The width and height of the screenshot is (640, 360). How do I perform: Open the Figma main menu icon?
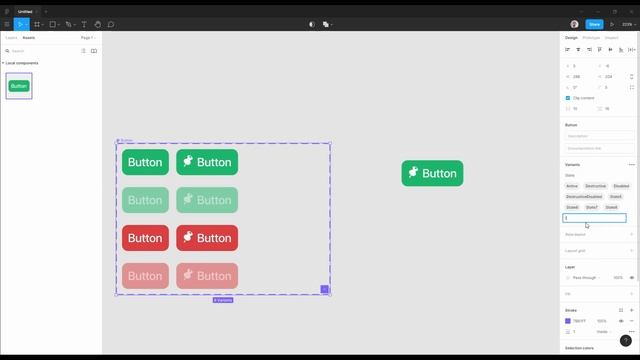click(7, 24)
